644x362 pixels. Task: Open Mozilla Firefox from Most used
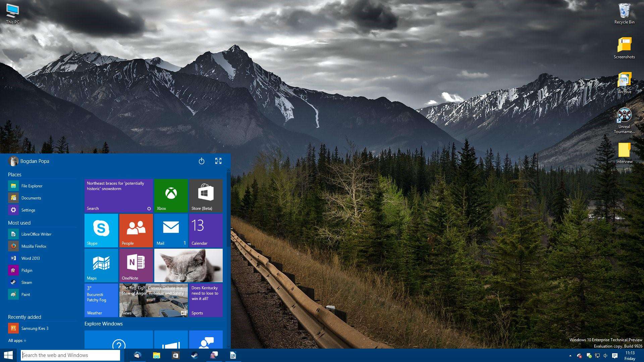pyautogui.click(x=34, y=246)
